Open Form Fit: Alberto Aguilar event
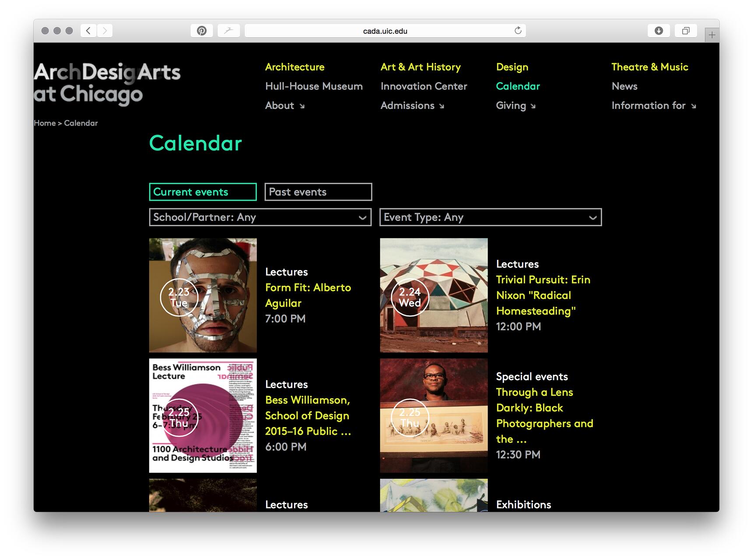753x560 pixels. (308, 295)
